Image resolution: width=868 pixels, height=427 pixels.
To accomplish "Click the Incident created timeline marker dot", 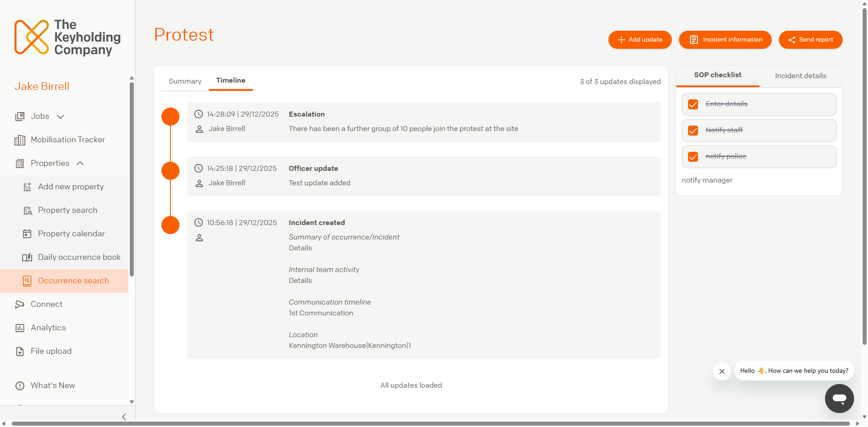I will (x=170, y=225).
